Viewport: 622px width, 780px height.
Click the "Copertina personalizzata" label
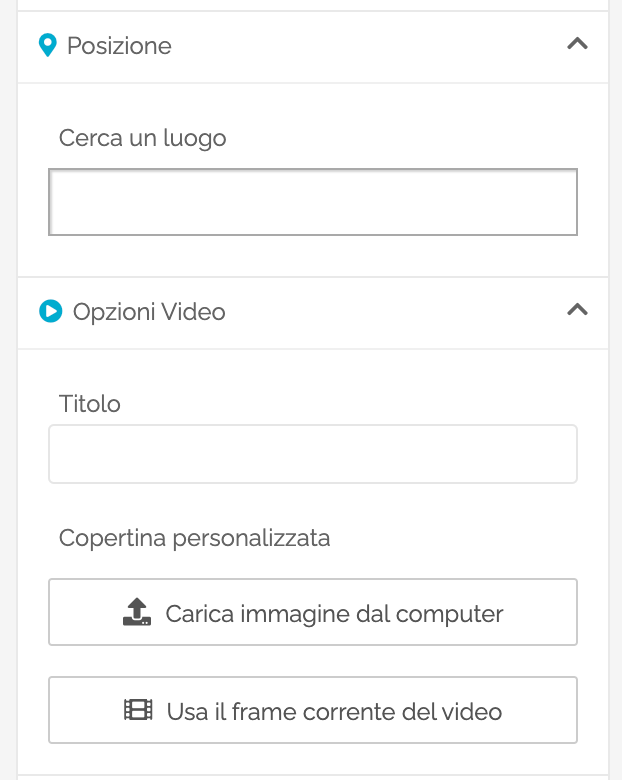click(x=194, y=538)
